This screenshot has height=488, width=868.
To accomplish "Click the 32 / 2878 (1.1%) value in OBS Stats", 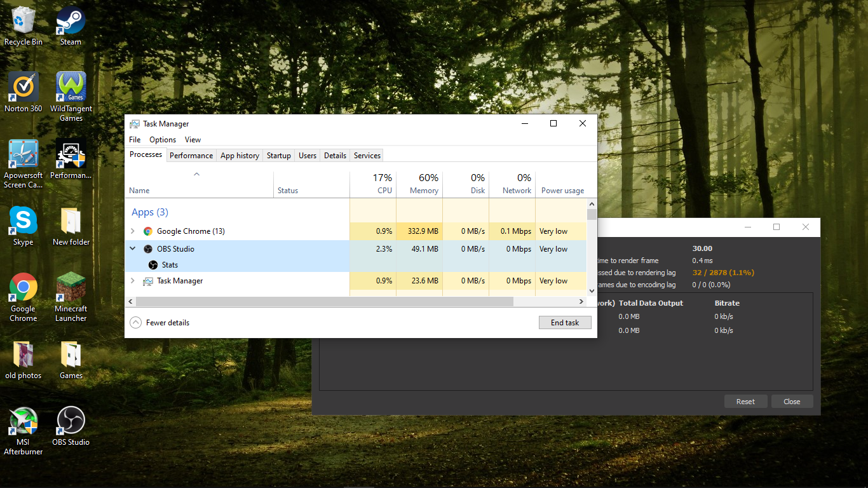I will (x=723, y=273).
